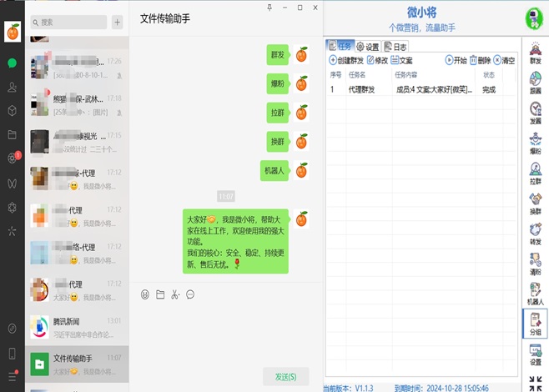This screenshot has height=392, width=549.
Task: Click the WeChat search input field
Action: pyautogui.click(x=68, y=23)
